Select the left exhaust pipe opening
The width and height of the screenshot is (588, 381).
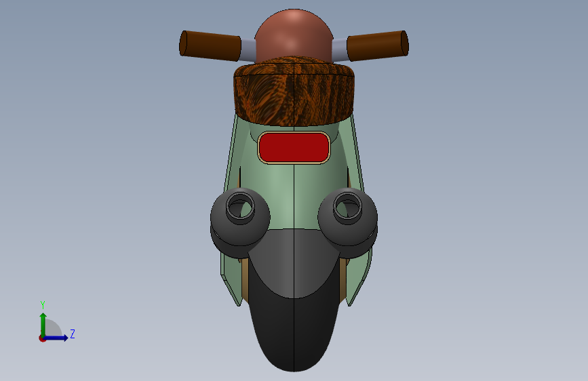coord(240,207)
